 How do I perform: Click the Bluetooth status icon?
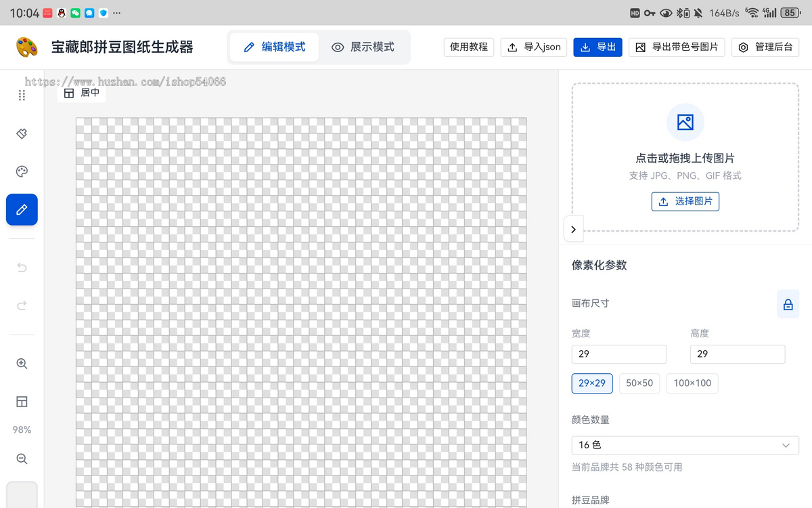click(683, 13)
